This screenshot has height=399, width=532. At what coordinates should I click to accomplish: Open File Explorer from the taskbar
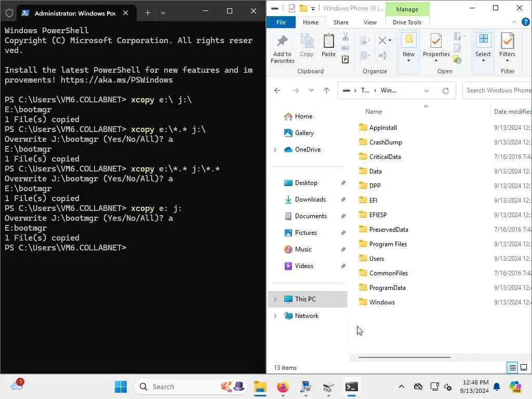pos(260,387)
